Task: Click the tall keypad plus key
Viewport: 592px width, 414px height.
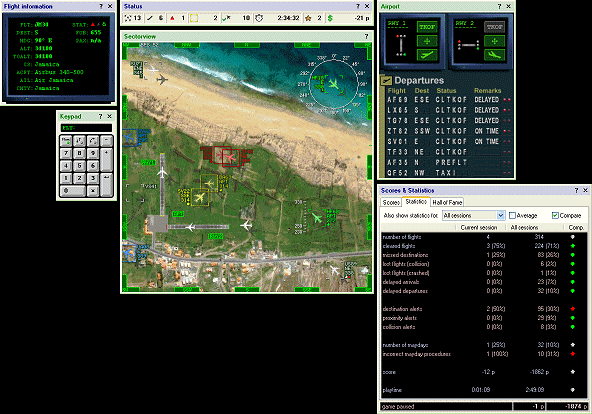Action: click(106, 159)
